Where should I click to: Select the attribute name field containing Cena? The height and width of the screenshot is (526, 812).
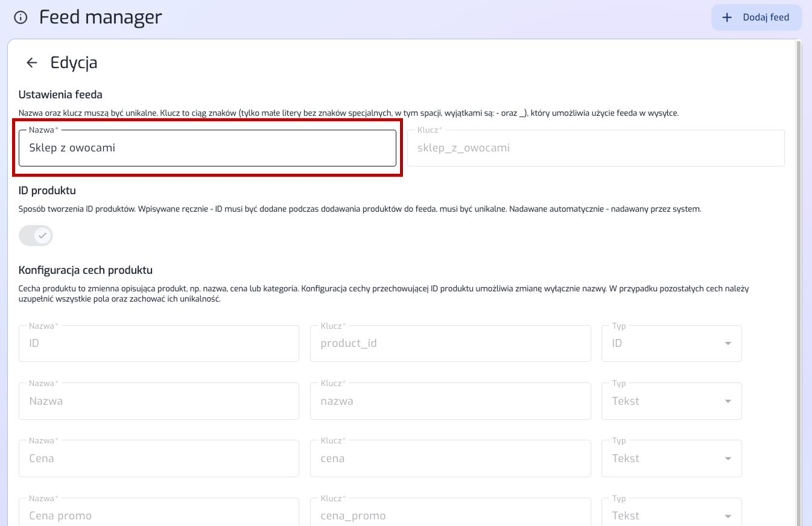tap(159, 458)
